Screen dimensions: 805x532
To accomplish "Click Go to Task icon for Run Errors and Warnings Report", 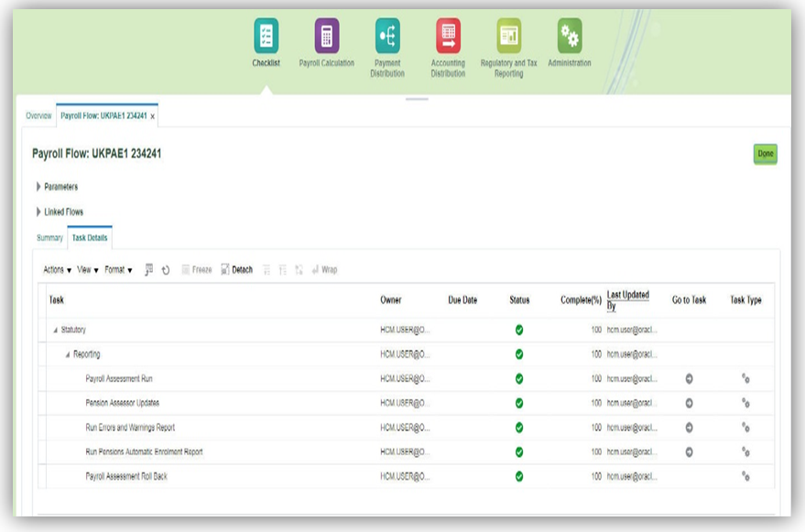I will tap(689, 428).
